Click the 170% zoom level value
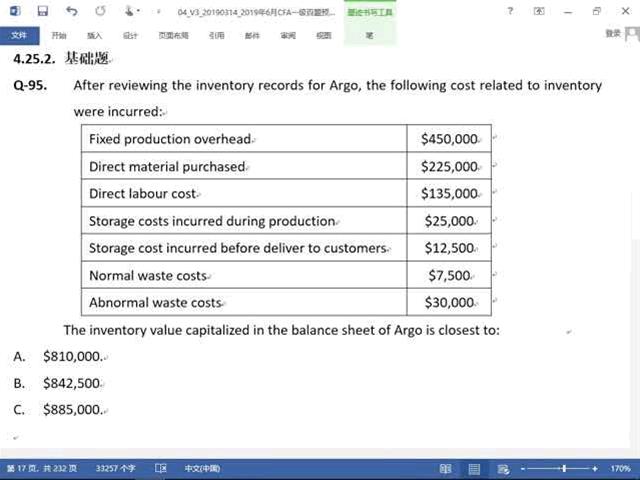This screenshot has width=640, height=480. [x=620, y=469]
